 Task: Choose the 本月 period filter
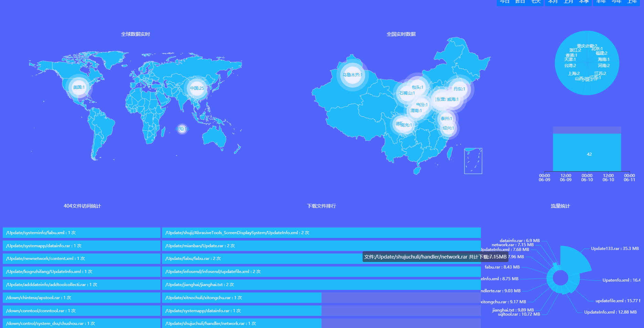tap(553, 2)
